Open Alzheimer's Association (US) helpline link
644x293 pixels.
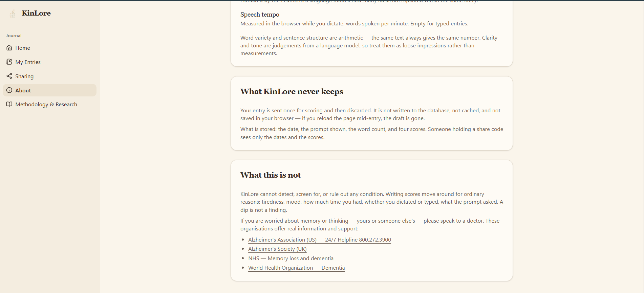point(320,240)
